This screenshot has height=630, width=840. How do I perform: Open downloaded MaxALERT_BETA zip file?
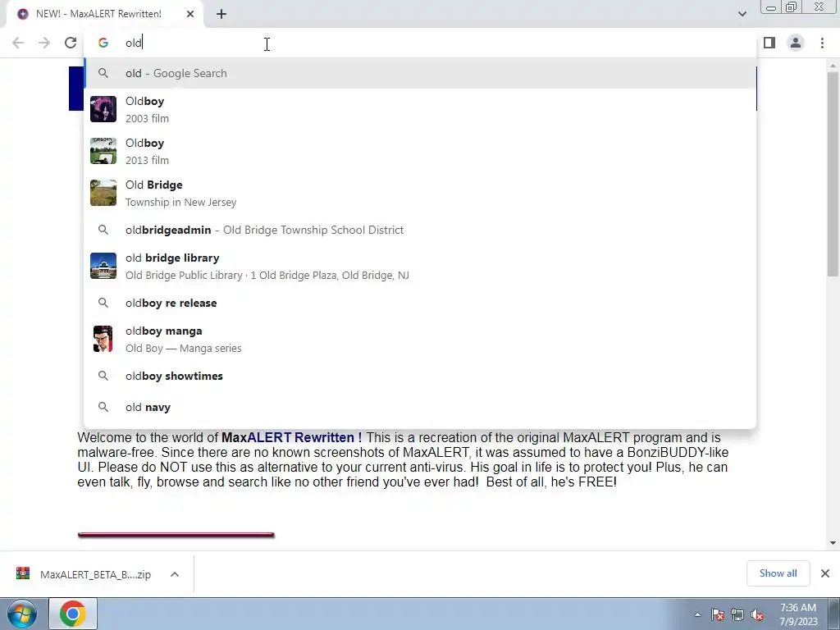pyautogui.click(x=95, y=574)
